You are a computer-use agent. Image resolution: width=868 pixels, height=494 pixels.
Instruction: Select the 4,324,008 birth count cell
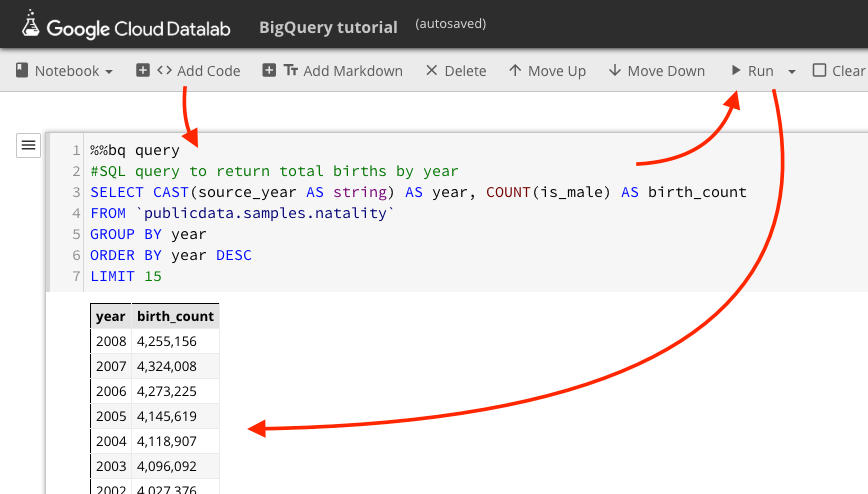175,366
